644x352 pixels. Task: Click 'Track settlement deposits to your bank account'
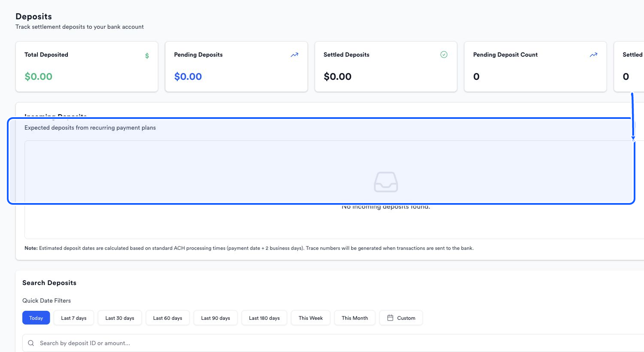79,27
